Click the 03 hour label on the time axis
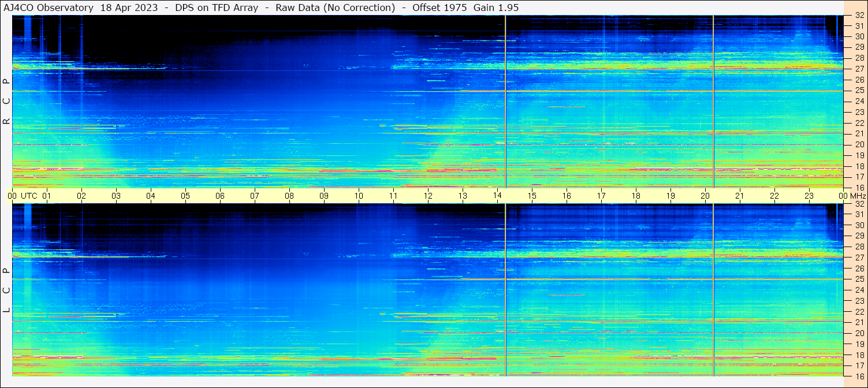 point(116,196)
